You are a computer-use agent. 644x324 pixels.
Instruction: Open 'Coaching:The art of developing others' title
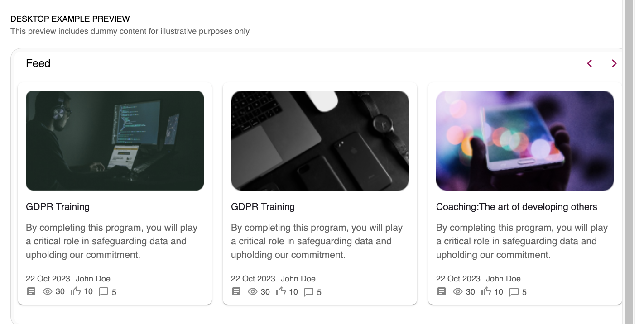pyautogui.click(x=516, y=207)
